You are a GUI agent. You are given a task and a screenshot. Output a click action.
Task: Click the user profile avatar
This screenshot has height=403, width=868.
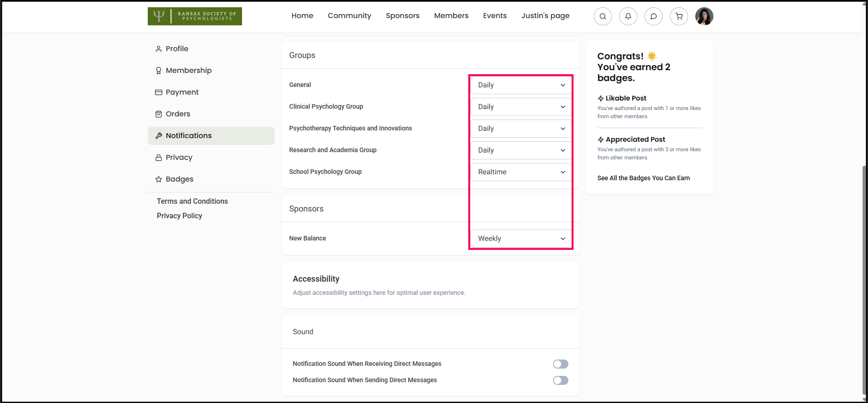[x=704, y=16]
